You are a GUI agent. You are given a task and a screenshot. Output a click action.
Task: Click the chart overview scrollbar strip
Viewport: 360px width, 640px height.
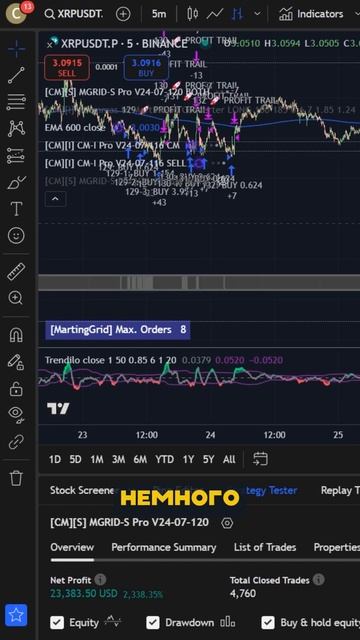point(199,282)
